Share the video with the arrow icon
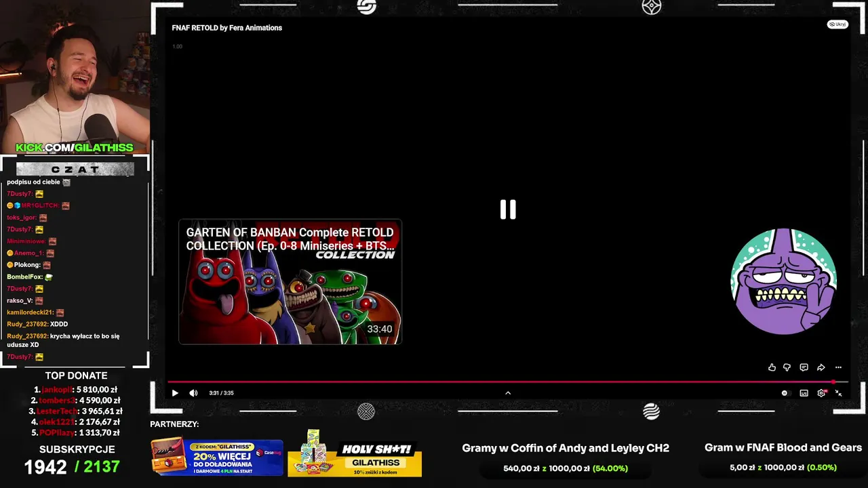Screen dimensions: 868x488 pyautogui.click(x=821, y=367)
